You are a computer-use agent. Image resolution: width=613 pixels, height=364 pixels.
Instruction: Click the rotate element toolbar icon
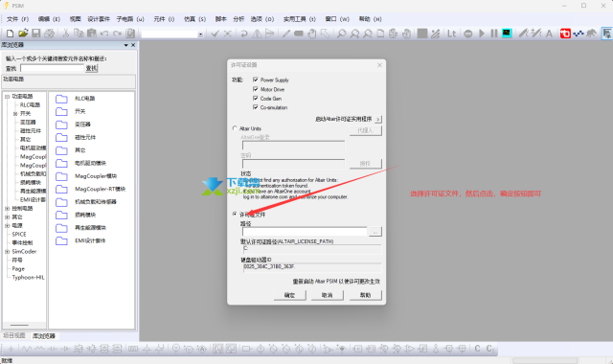(244, 34)
